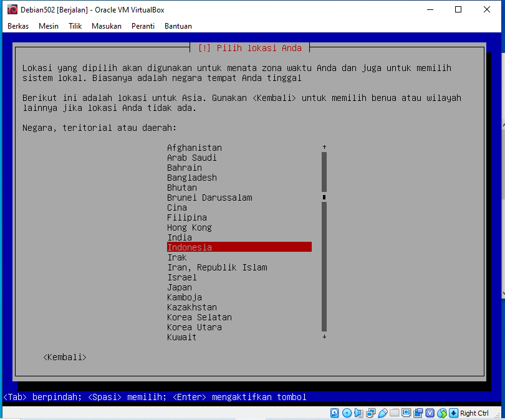Click the shared folders status icon
The height and width of the screenshot is (420, 505).
[x=394, y=413]
